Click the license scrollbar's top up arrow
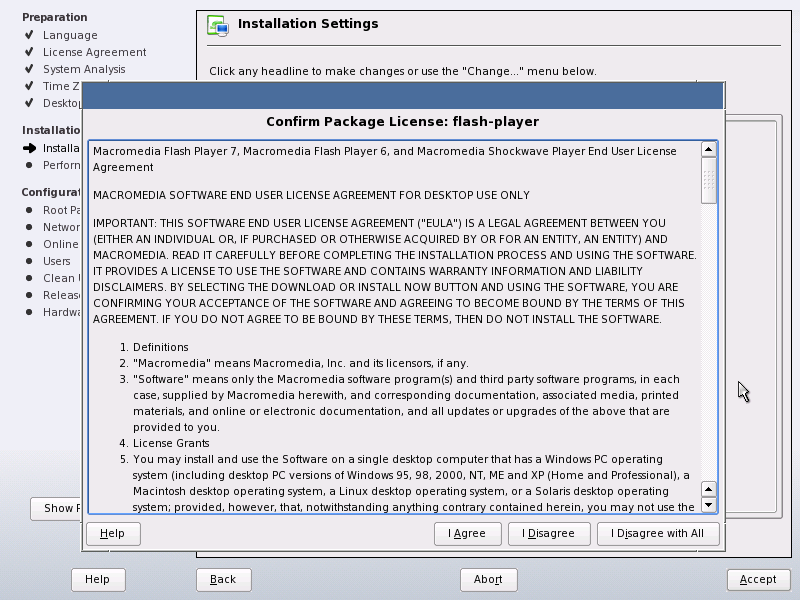The width and height of the screenshot is (800, 600). click(x=708, y=149)
